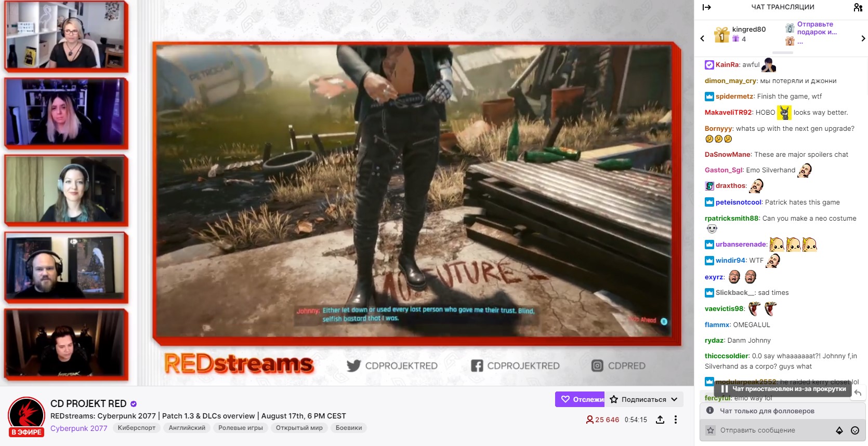Click KainRa's subscriber badge
The image size is (868, 446).
pos(709,65)
